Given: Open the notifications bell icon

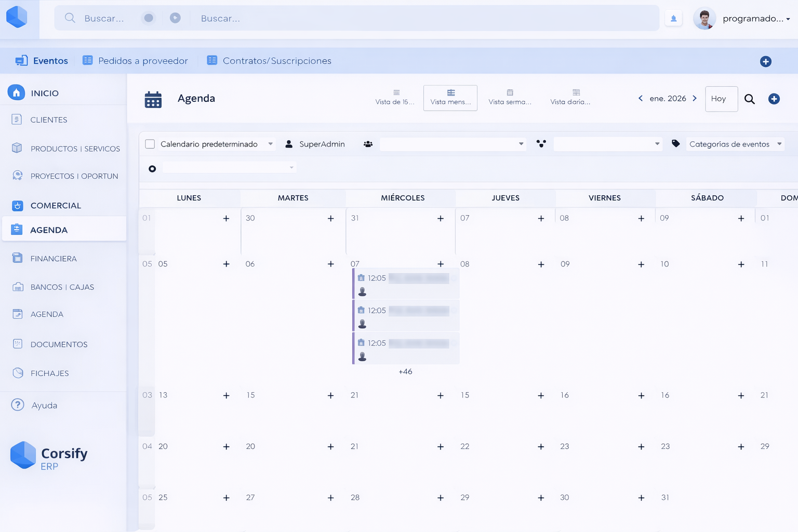Looking at the screenshot, I should click(x=673, y=19).
